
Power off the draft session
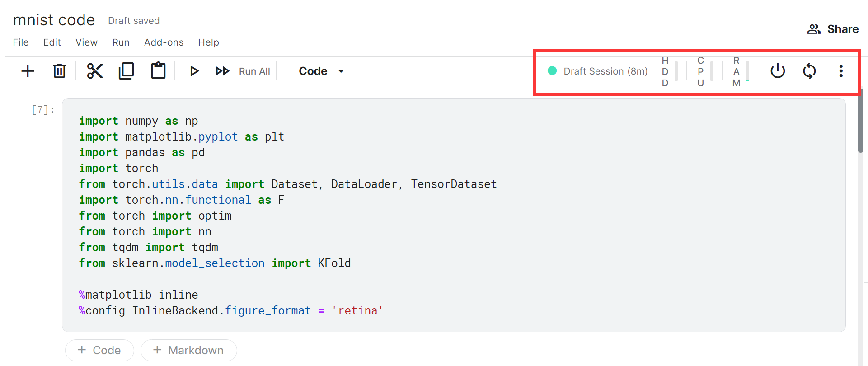coord(778,71)
